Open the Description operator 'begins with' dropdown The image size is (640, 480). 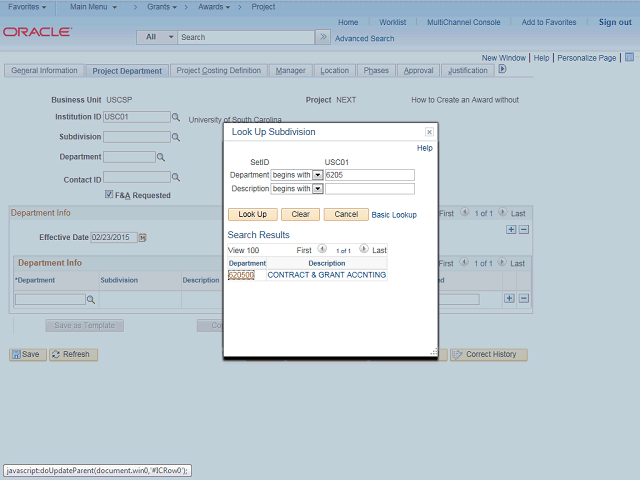point(318,188)
